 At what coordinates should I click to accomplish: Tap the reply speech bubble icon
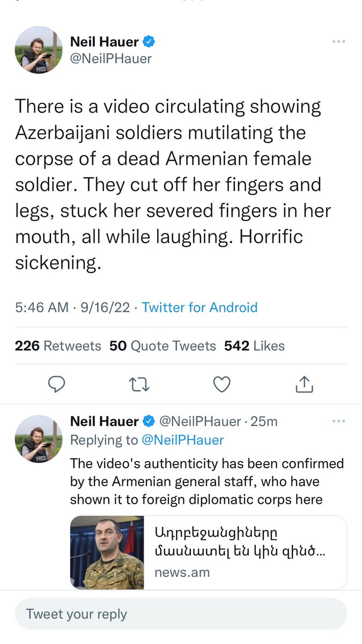tap(57, 384)
